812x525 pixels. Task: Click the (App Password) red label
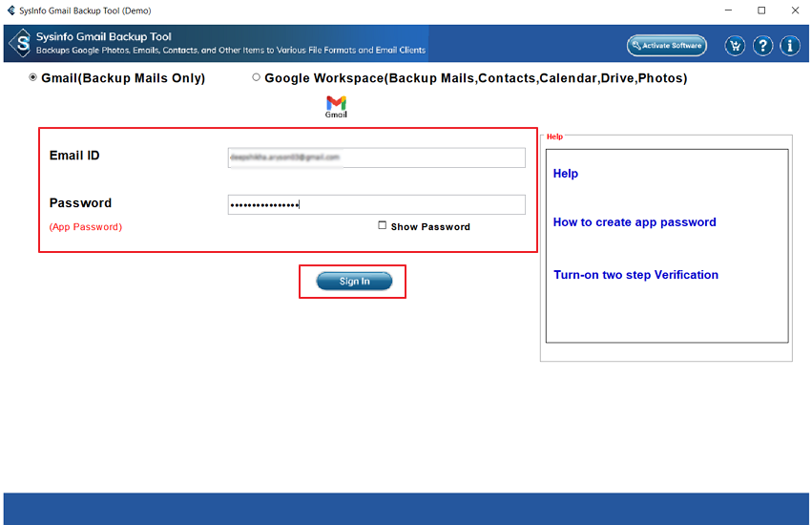(86, 227)
